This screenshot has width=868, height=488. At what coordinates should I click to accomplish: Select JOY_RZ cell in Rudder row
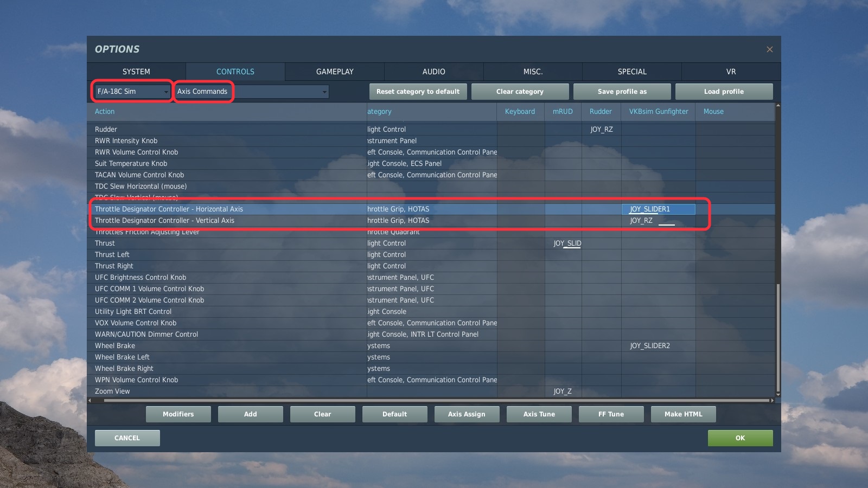[601, 130]
